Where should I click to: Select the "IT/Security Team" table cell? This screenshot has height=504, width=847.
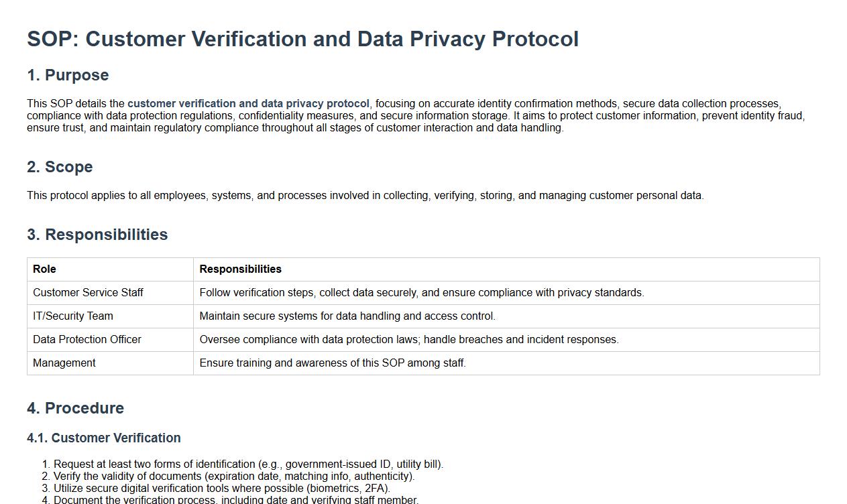[x=73, y=316]
